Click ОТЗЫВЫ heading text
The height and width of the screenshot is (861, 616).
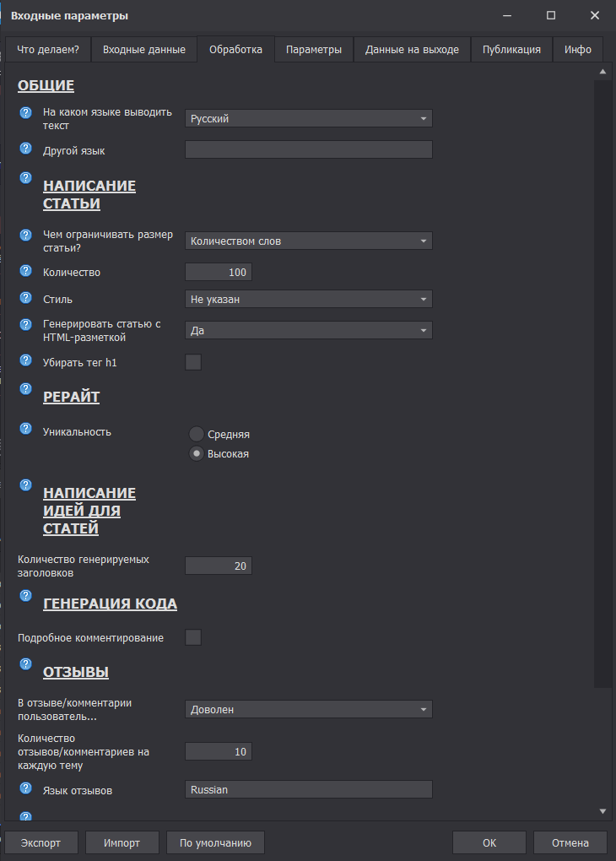[76, 672]
